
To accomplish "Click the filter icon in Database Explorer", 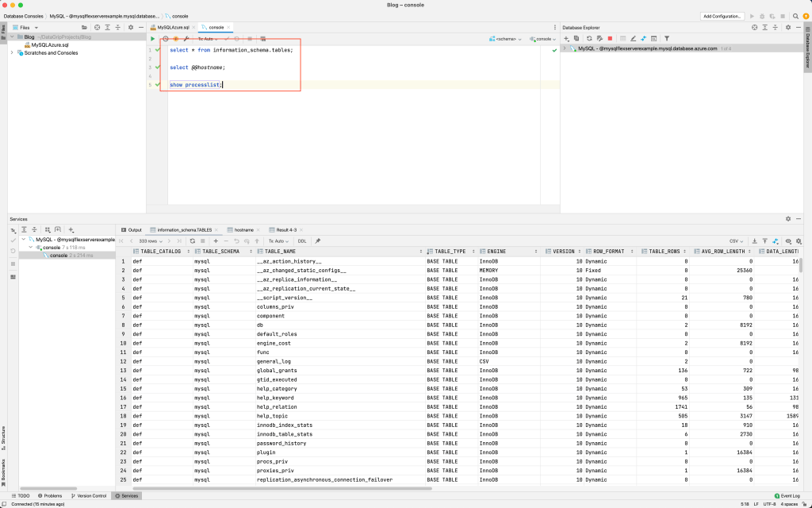I will (666, 38).
